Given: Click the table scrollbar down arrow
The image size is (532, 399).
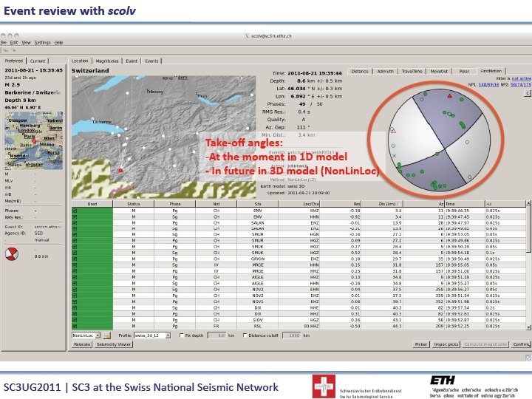Looking at the screenshot, I should (528, 327).
